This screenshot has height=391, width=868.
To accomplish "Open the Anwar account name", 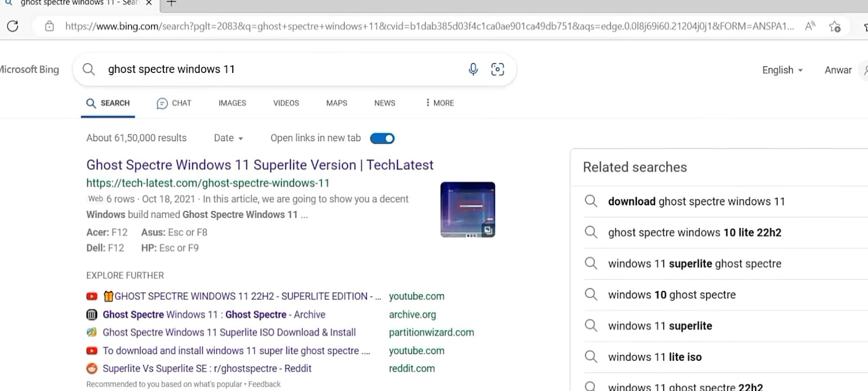I will (838, 70).
